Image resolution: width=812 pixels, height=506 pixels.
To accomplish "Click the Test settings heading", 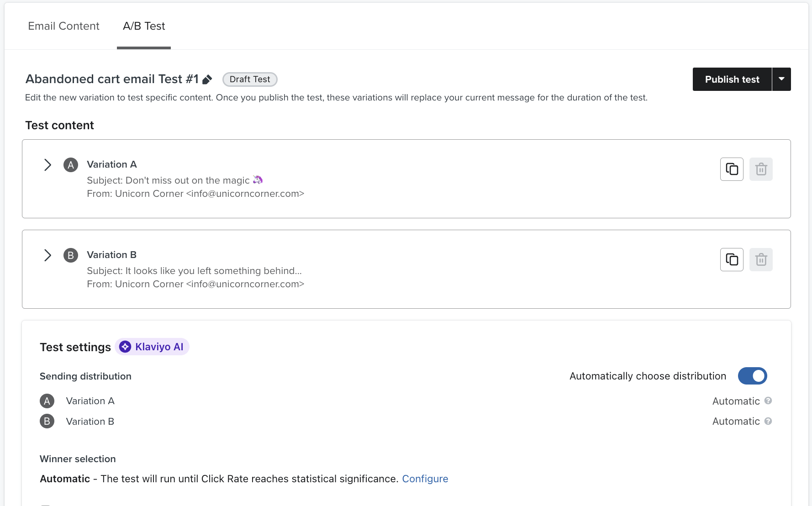I will tap(75, 347).
